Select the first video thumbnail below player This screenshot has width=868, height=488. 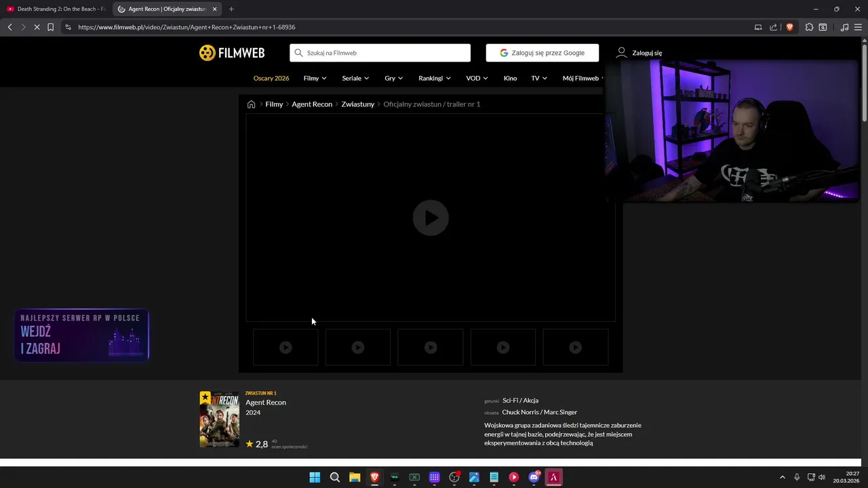(x=285, y=347)
